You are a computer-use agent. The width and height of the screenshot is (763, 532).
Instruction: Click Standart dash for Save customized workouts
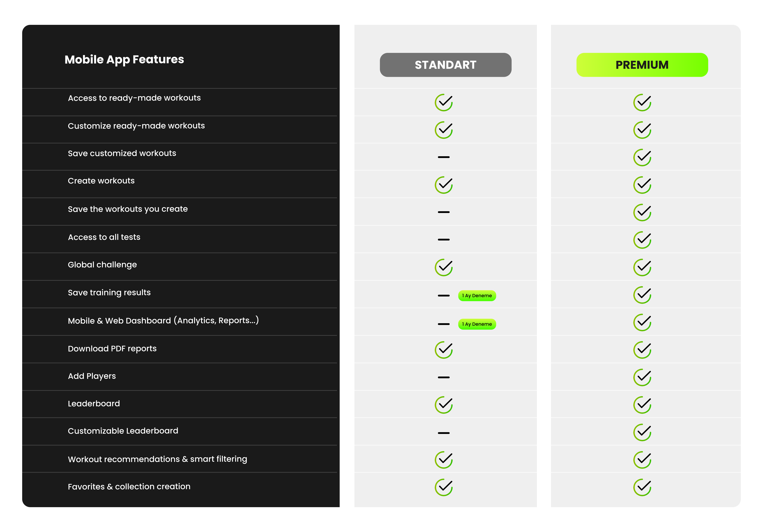444,157
